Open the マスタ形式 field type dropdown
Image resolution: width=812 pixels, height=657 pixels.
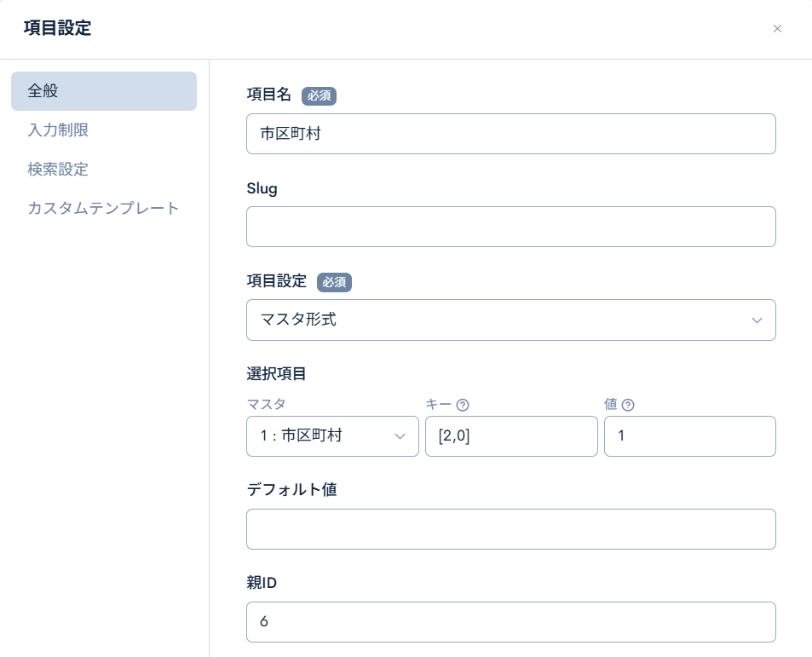tap(510, 320)
